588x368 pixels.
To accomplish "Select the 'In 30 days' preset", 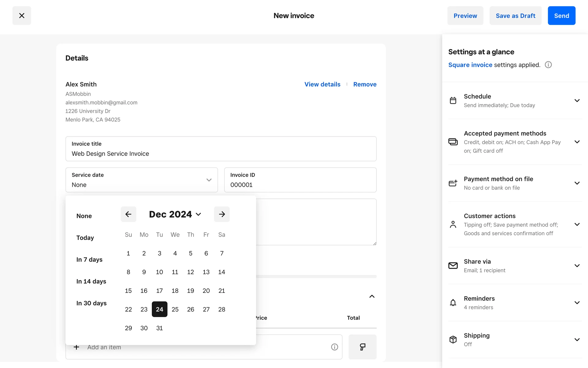I will click(91, 303).
